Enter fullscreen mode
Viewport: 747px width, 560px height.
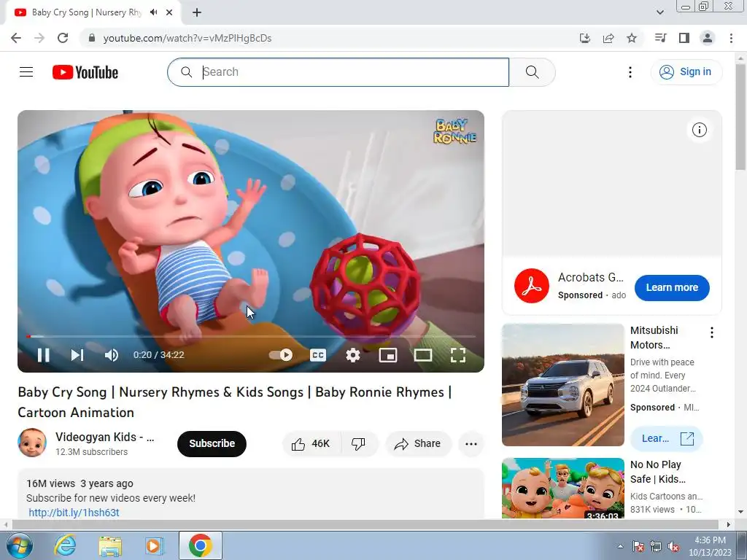pos(458,355)
